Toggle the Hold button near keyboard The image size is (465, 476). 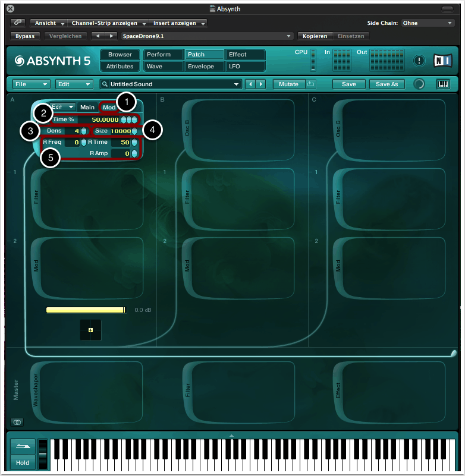pyautogui.click(x=23, y=462)
